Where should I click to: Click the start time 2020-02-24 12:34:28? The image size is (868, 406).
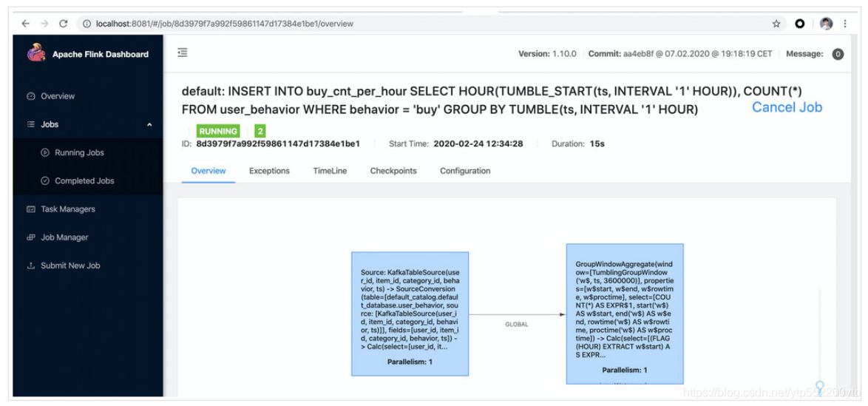478,143
